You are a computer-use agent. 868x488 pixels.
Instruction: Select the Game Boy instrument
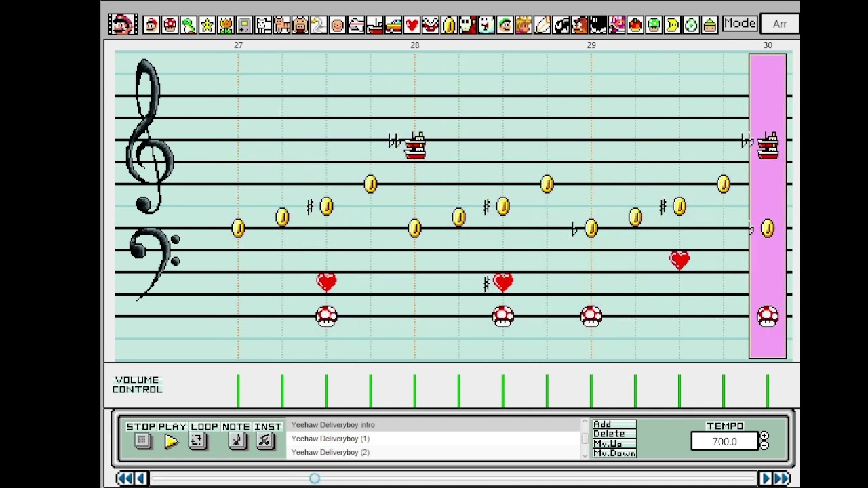[244, 25]
